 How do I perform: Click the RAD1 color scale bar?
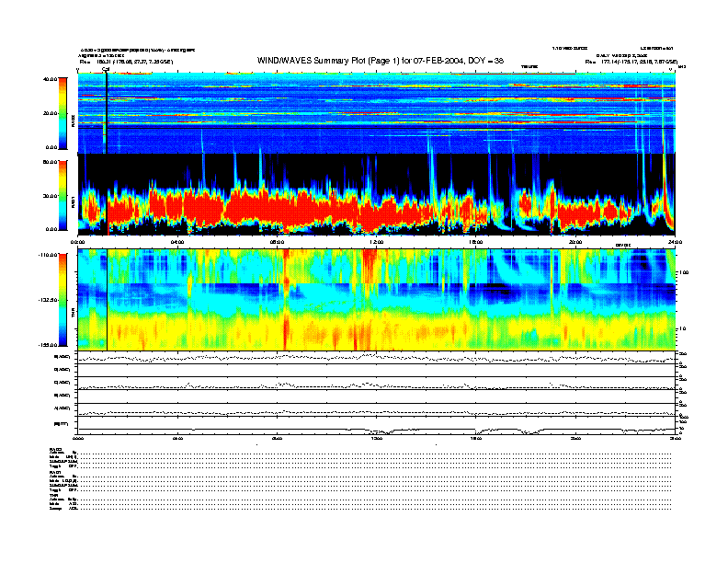coord(61,195)
